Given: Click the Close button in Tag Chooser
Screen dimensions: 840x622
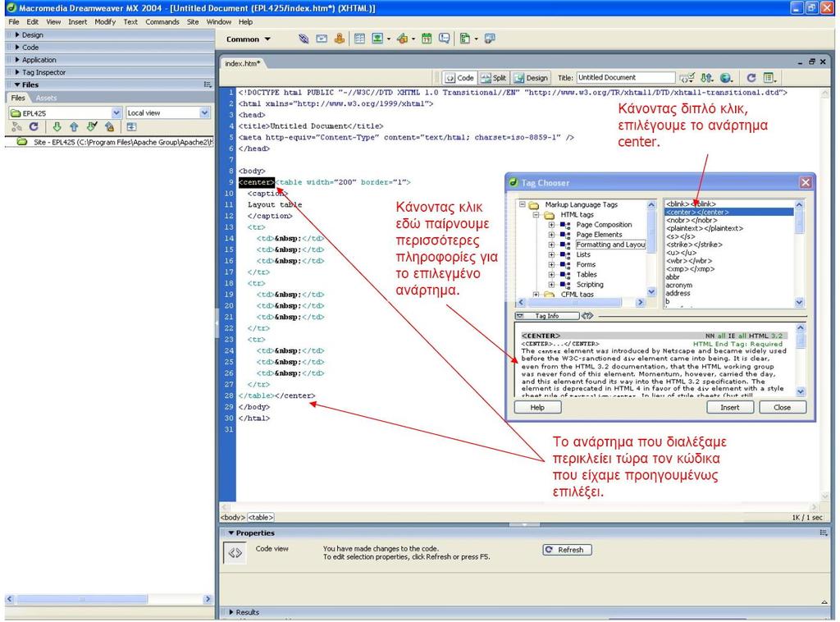Looking at the screenshot, I should (x=782, y=408).
